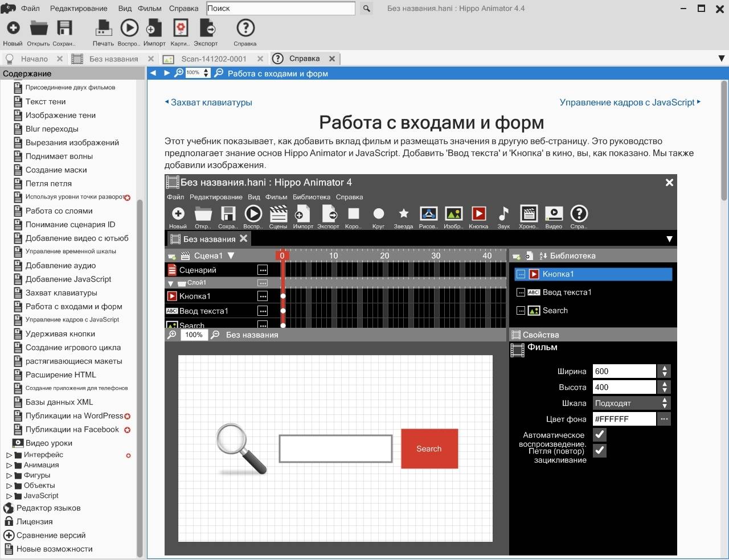Expand the JavaScript folder in contents

point(9,496)
